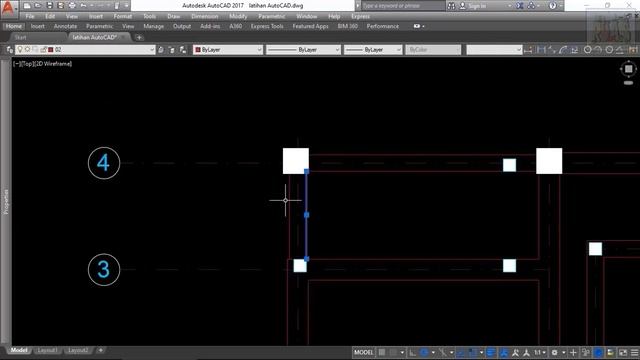Screen dimensions: 640x360
Task: Click the color swatch beside the ByLayer color
Action: coord(198,50)
